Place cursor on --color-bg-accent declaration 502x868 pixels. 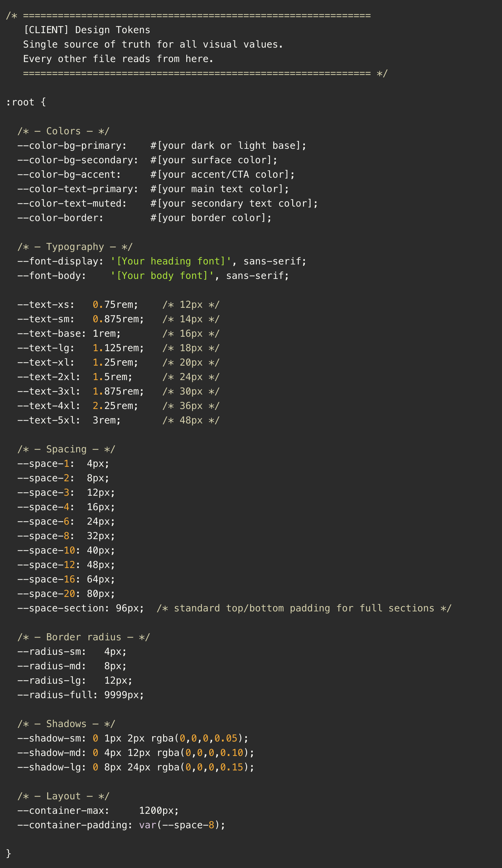pos(69,175)
